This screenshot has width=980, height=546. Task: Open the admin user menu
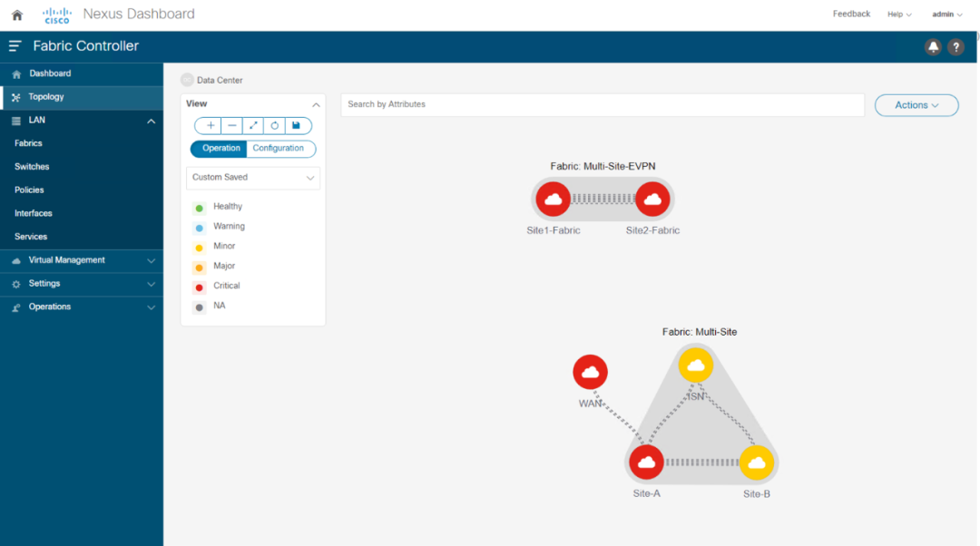(x=946, y=15)
